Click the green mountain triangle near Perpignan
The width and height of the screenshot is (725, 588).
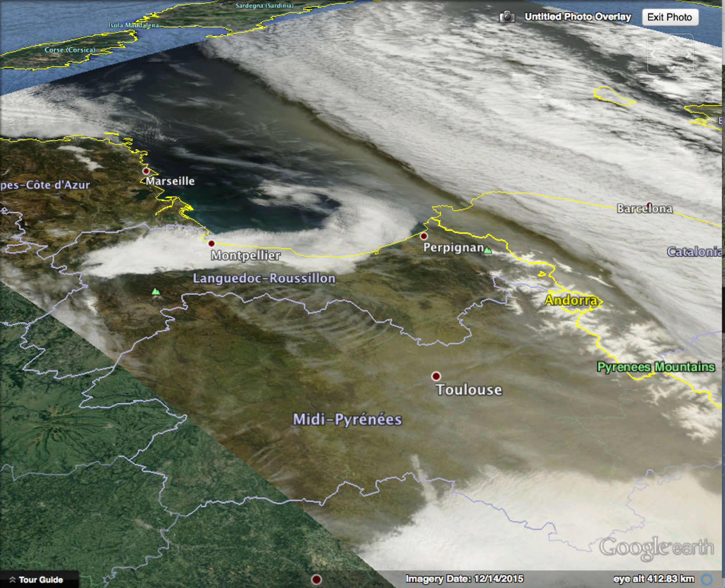tap(488, 250)
